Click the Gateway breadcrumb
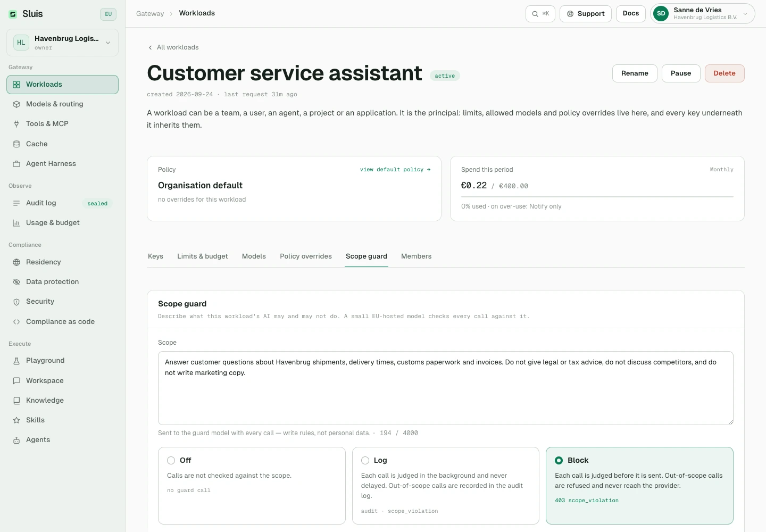Viewport: 766px width, 532px height. (x=150, y=14)
